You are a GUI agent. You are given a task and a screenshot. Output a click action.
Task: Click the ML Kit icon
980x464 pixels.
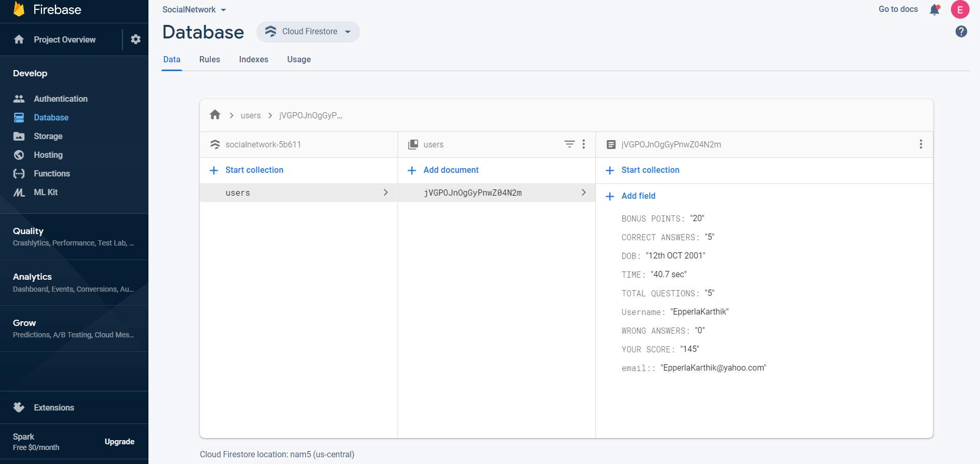pos(19,192)
